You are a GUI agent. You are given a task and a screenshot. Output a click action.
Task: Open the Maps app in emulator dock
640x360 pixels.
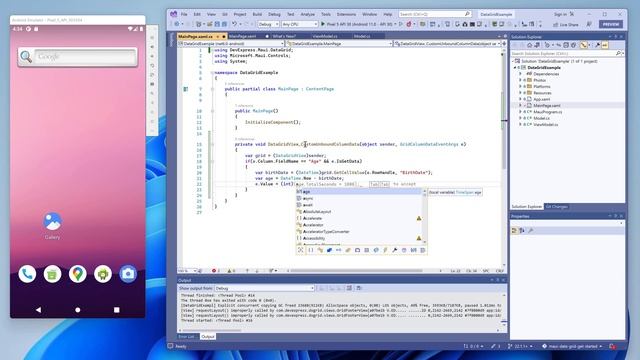click(x=78, y=274)
